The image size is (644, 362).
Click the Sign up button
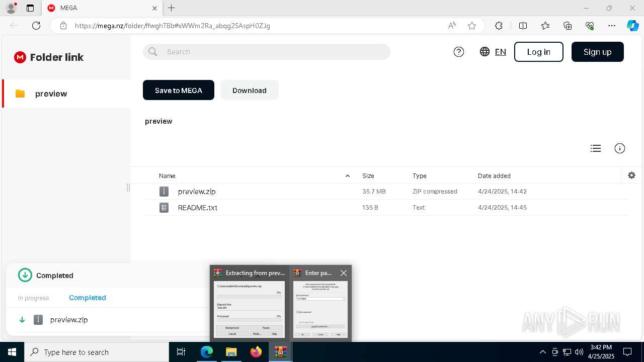pyautogui.click(x=598, y=52)
